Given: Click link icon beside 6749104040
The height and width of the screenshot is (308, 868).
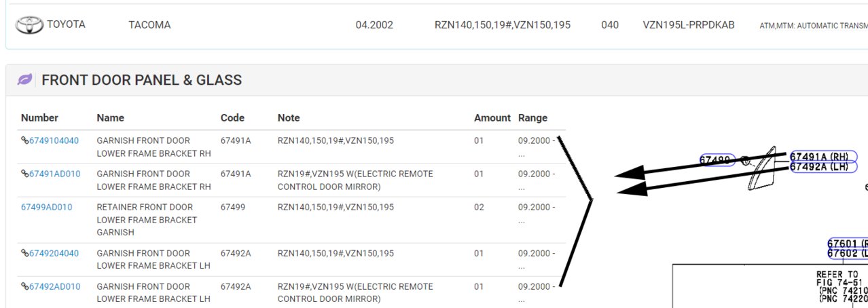Looking at the screenshot, I should pyautogui.click(x=24, y=140).
